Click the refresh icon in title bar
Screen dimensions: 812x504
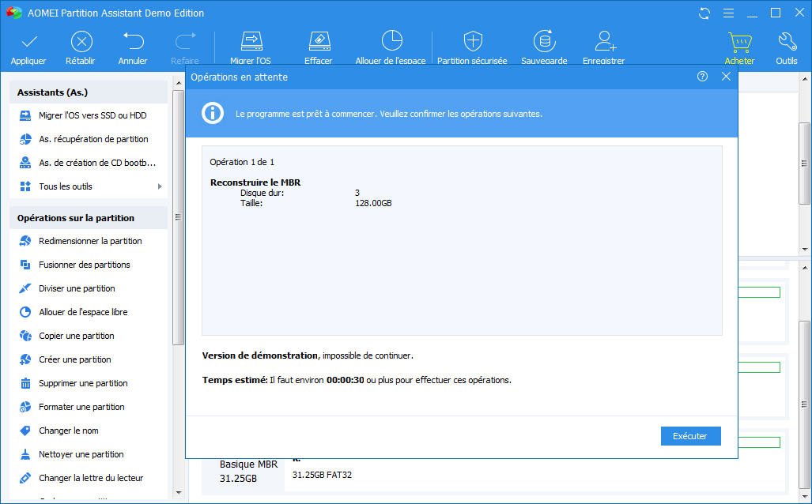[x=704, y=13]
